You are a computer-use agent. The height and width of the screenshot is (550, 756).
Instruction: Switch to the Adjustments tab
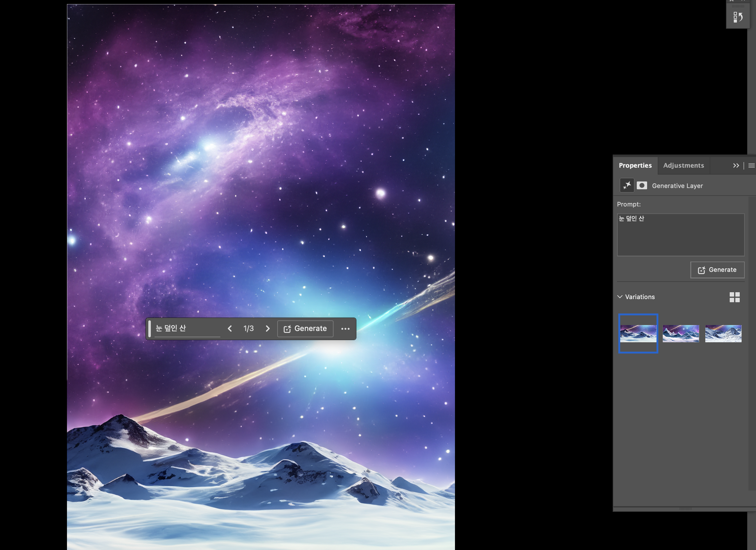click(683, 166)
